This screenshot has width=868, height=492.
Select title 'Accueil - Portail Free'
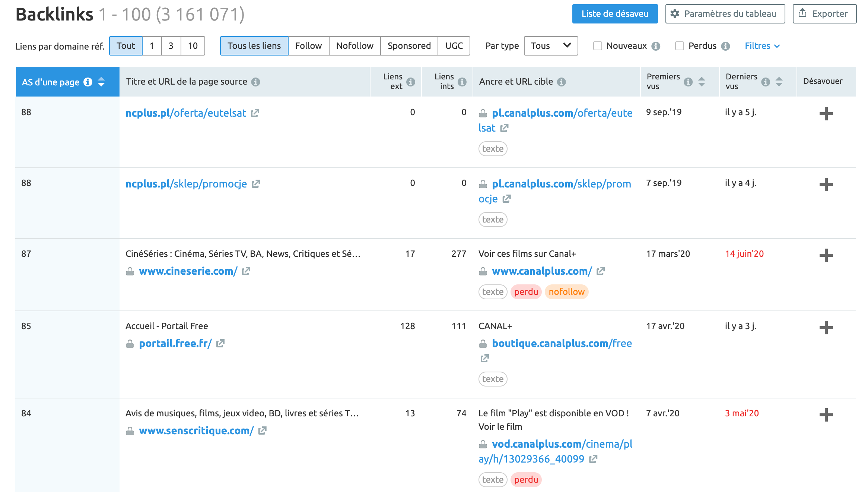[x=166, y=326]
